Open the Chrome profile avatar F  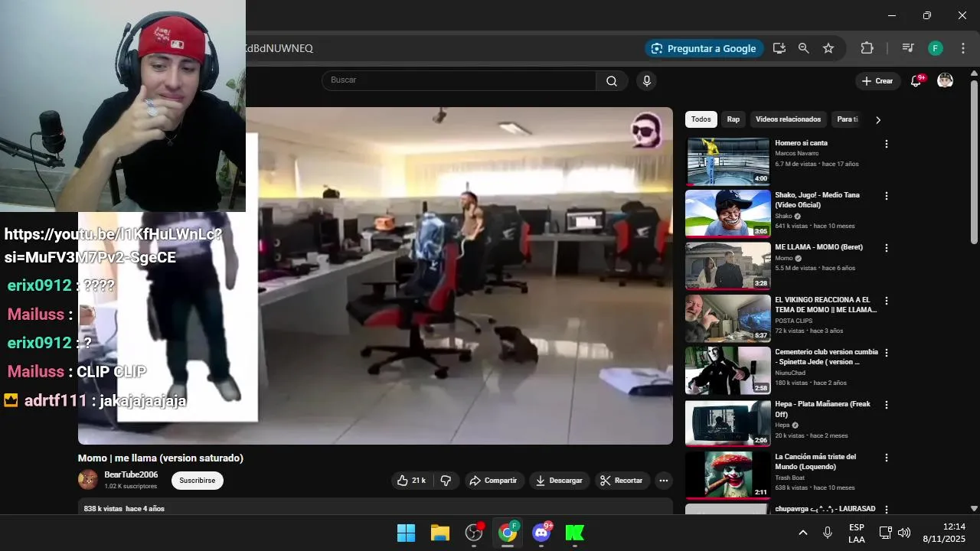[936, 48]
